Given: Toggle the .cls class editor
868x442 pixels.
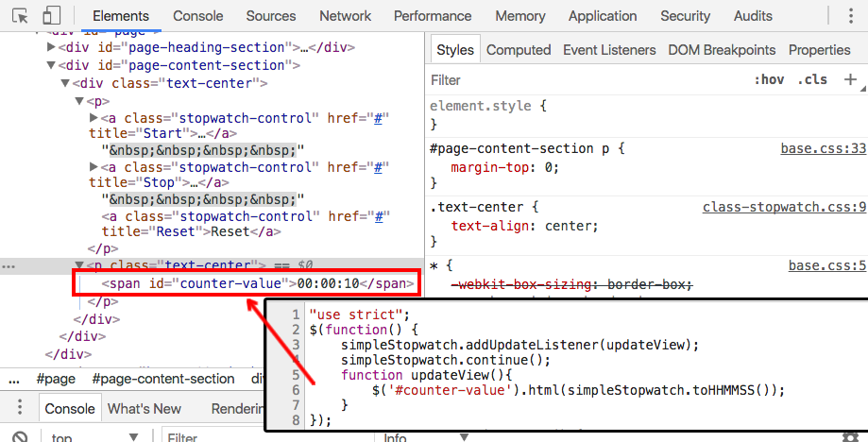Looking at the screenshot, I should pyautogui.click(x=812, y=79).
